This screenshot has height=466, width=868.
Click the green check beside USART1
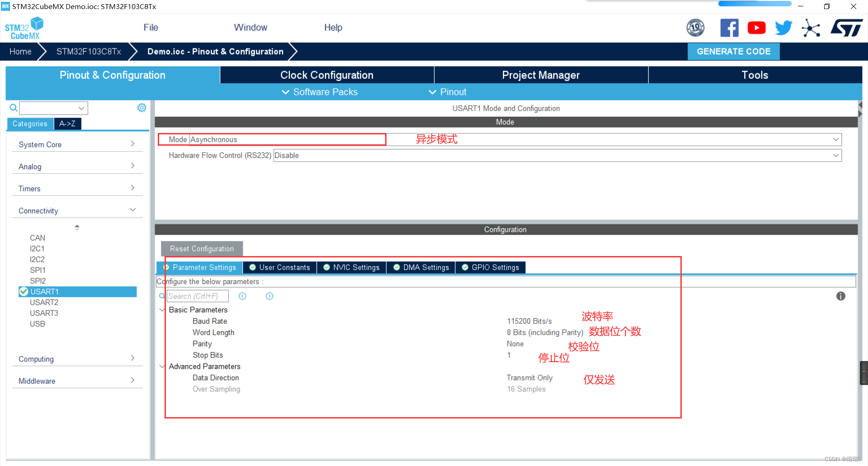click(x=24, y=291)
